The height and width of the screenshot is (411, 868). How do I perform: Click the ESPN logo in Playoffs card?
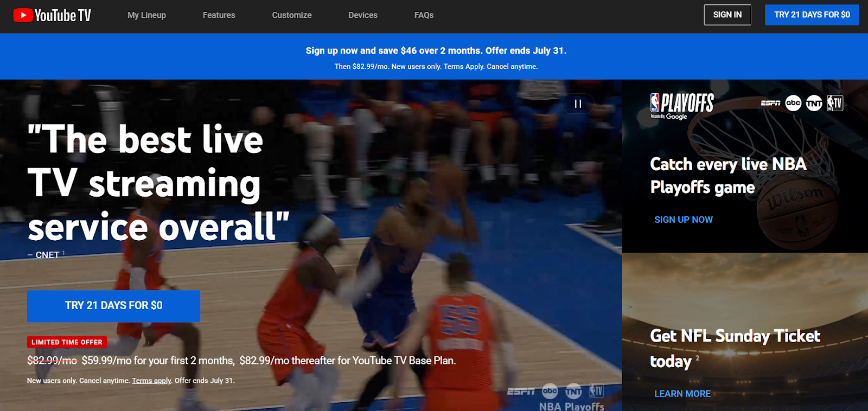coord(770,103)
